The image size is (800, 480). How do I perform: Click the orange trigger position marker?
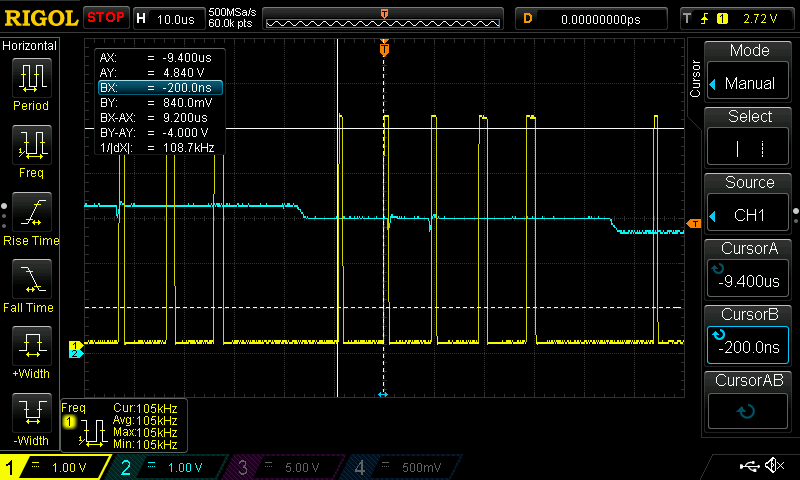[384, 48]
